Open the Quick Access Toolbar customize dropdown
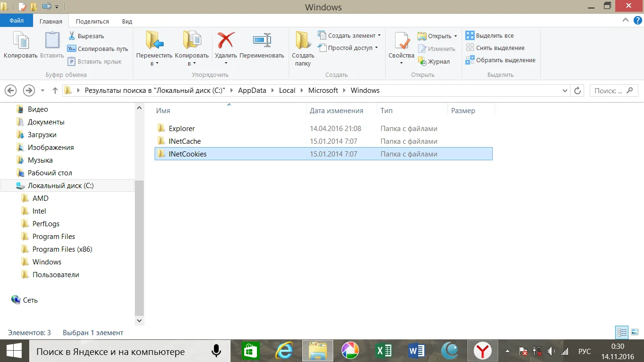Screen dimensions: 644x362 point(57,7)
